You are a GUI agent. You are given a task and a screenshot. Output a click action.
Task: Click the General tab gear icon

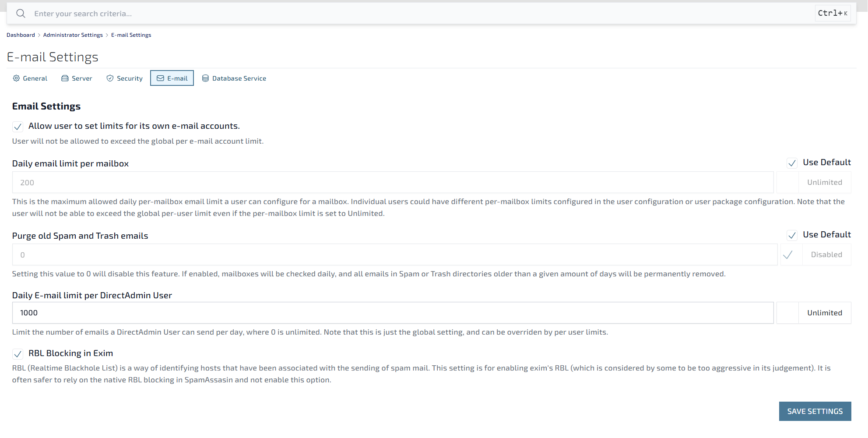[x=16, y=78]
